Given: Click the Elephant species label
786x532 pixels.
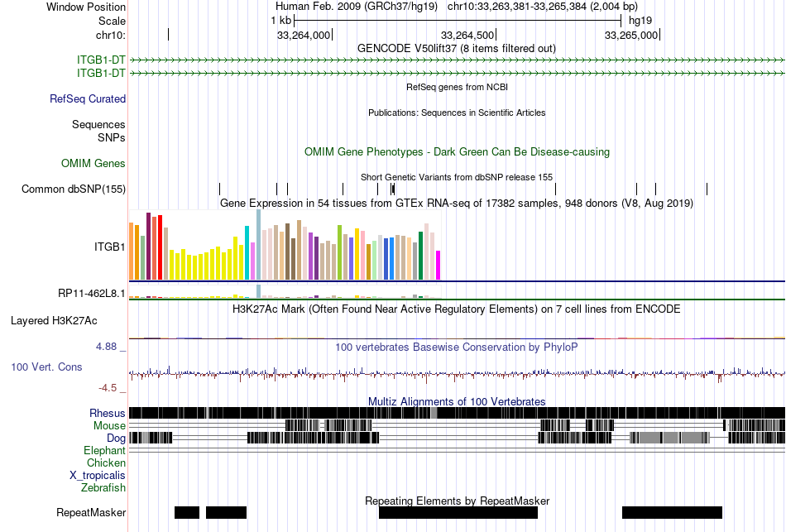Looking at the screenshot, I should coord(105,450).
